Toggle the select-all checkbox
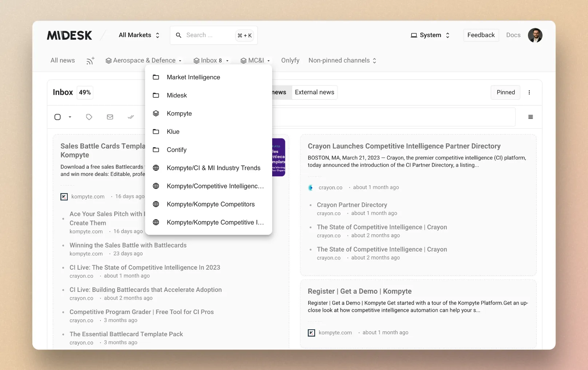Screen dimensions: 588x370 (x=57, y=117)
